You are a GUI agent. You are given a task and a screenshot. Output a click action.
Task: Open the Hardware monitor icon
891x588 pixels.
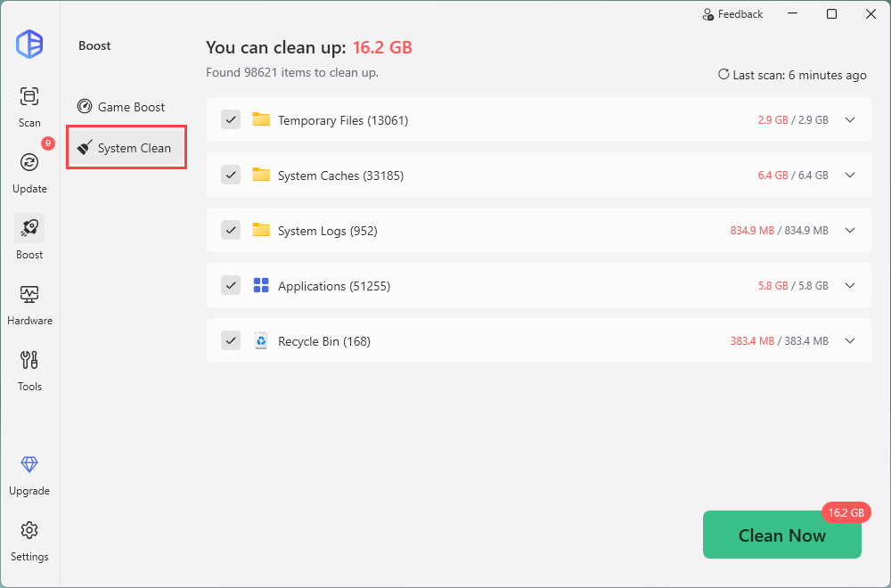tap(29, 294)
